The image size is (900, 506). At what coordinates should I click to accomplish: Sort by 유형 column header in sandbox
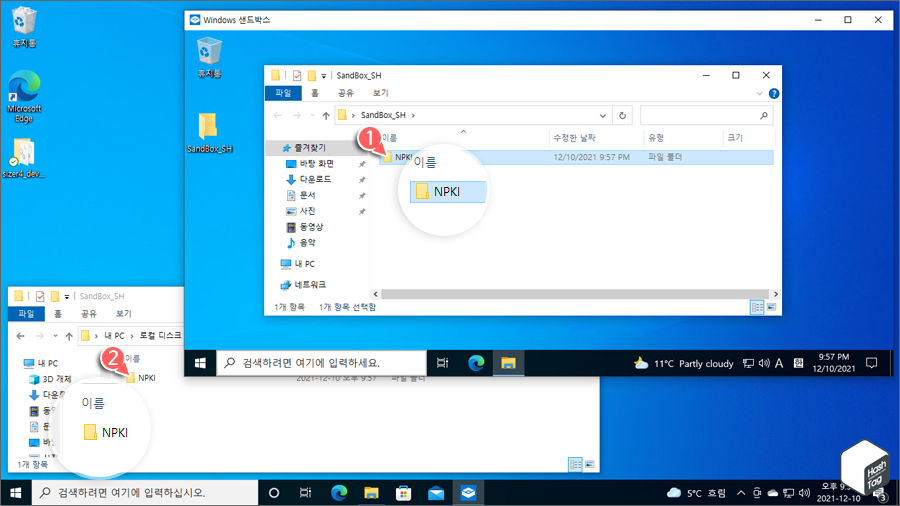tap(656, 138)
